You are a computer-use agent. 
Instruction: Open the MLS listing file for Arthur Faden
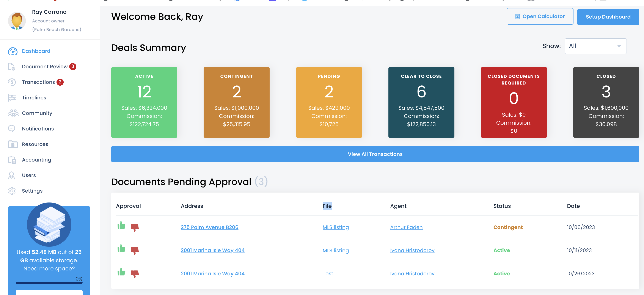tap(336, 227)
